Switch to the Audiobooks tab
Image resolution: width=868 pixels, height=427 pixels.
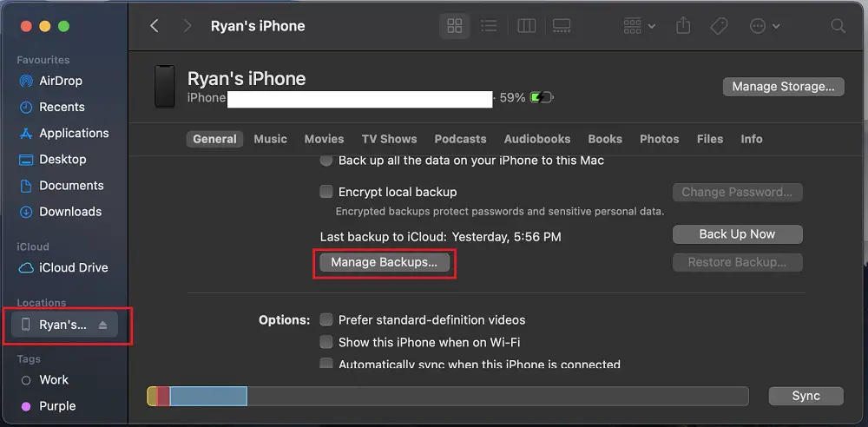click(x=537, y=139)
